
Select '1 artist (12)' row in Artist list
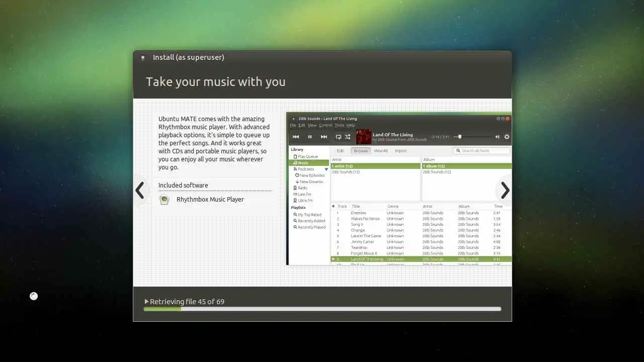[x=375, y=166]
